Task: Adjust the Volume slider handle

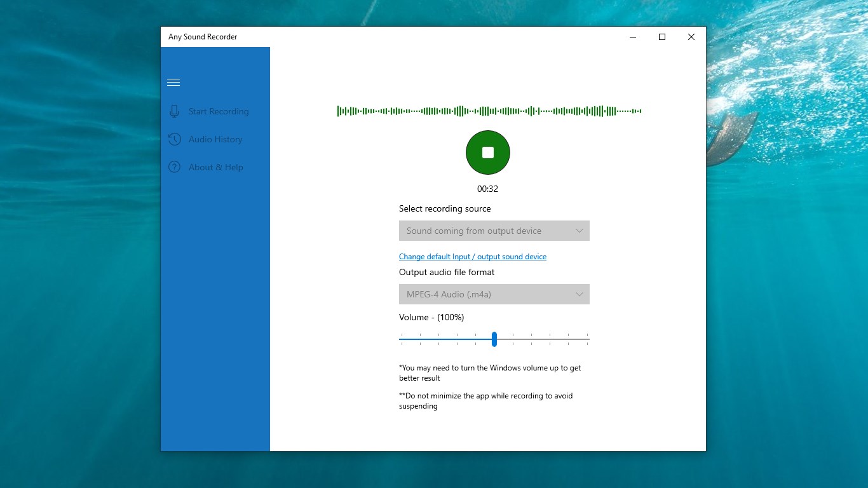Action: click(494, 339)
